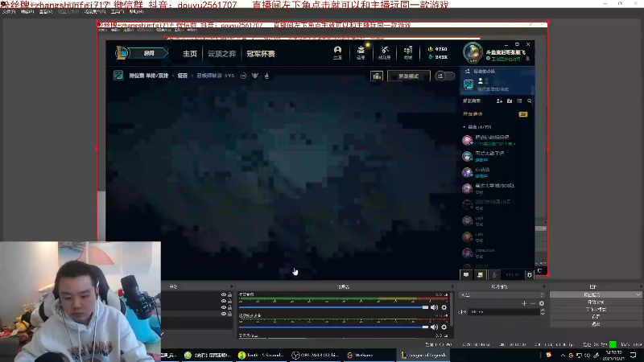Click the ranked game mode icon in lobby

point(118,76)
